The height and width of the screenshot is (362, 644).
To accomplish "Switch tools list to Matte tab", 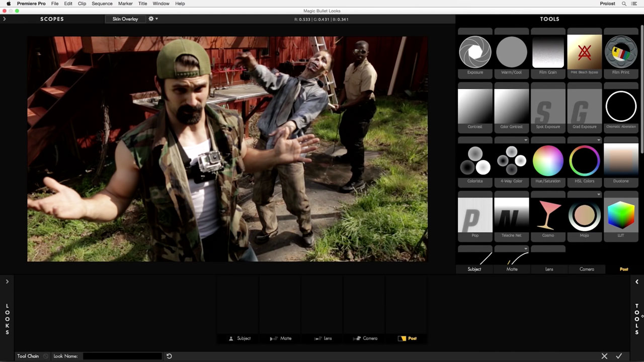I will click(x=512, y=269).
